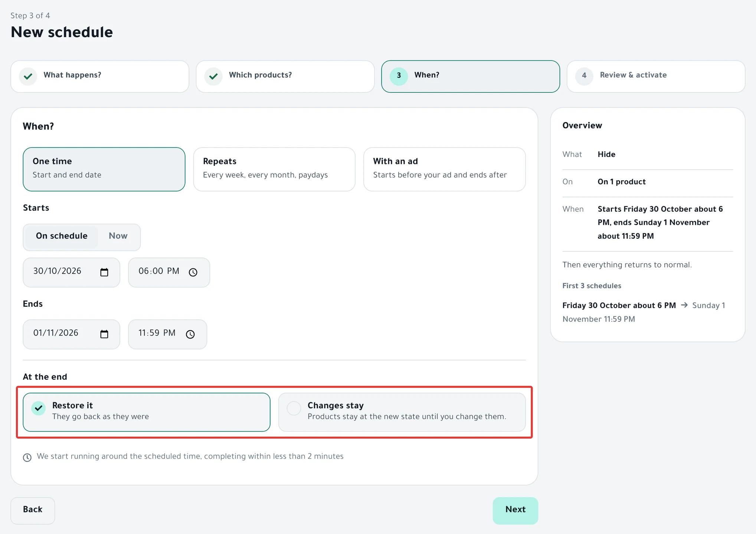Open the start time clock picker icon
Viewport: 756px width, 534px height.
point(193,272)
